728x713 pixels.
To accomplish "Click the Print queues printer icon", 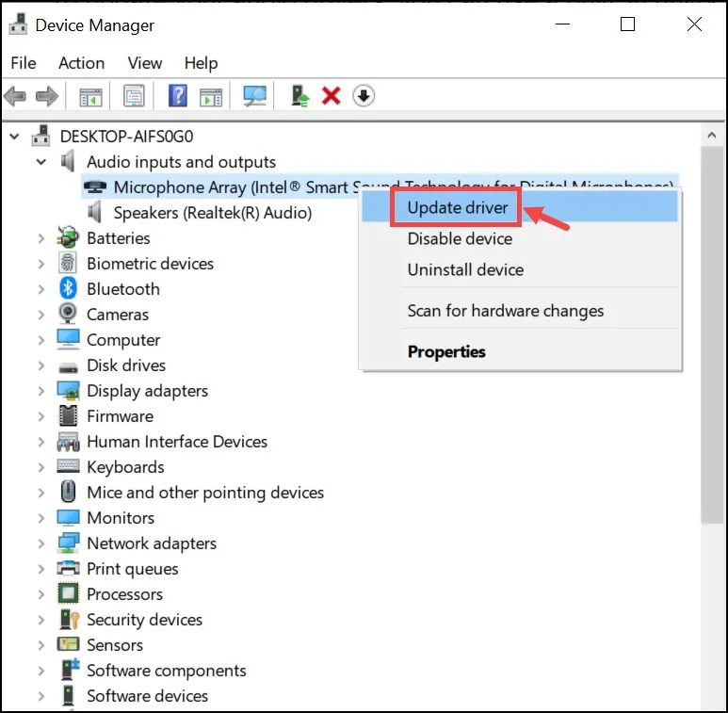I will (68, 568).
